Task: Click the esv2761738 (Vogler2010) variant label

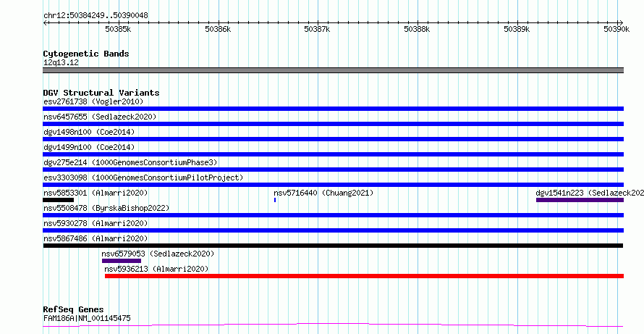Action: pyautogui.click(x=93, y=101)
